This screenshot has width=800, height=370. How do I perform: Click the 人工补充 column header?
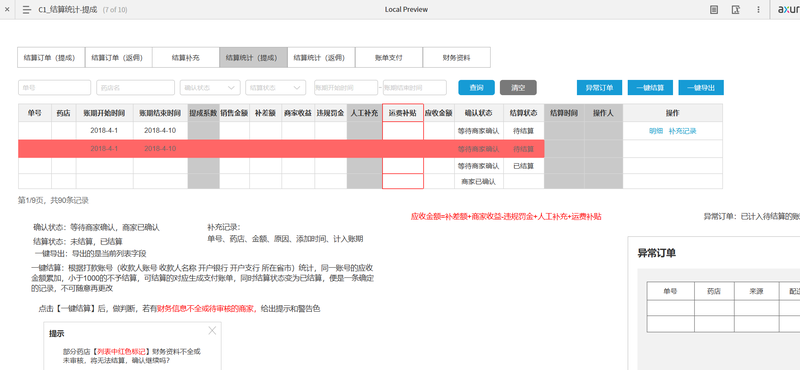(364, 113)
